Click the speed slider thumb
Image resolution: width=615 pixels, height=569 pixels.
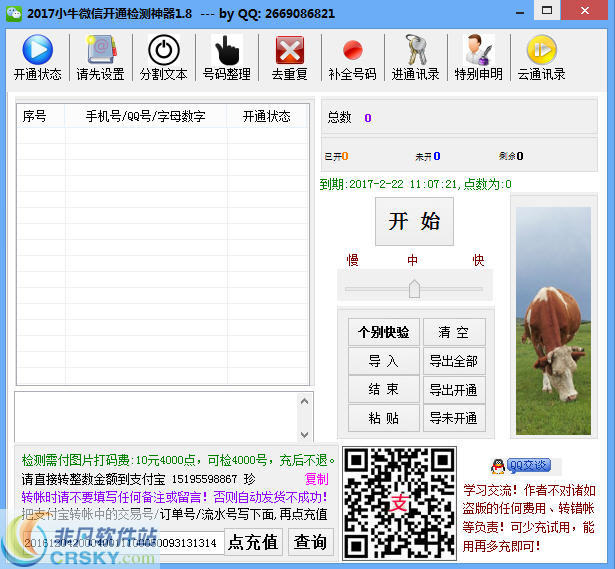coord(414,289)
